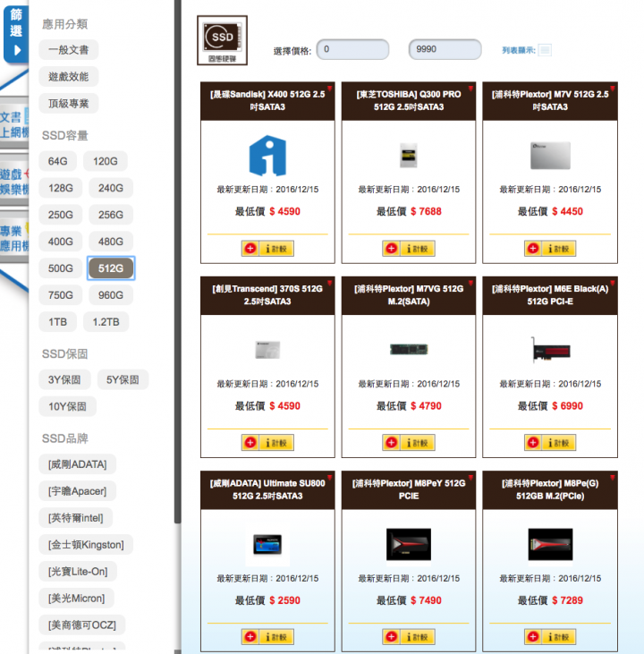Add Plextor M7V 512G with plus icon
Image resolution: width=644 pixels, height=654 pixels.
[533, 249]
